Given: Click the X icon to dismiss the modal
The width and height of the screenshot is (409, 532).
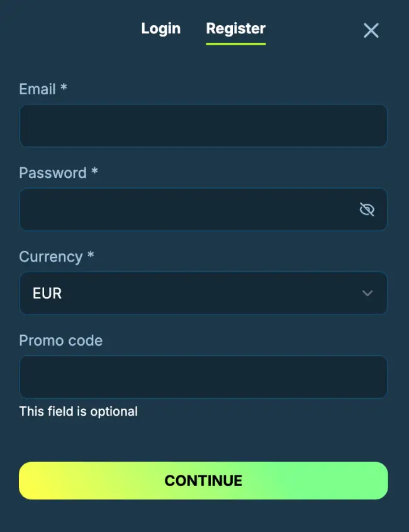Looking at the screenshot, I should [371, 30].
